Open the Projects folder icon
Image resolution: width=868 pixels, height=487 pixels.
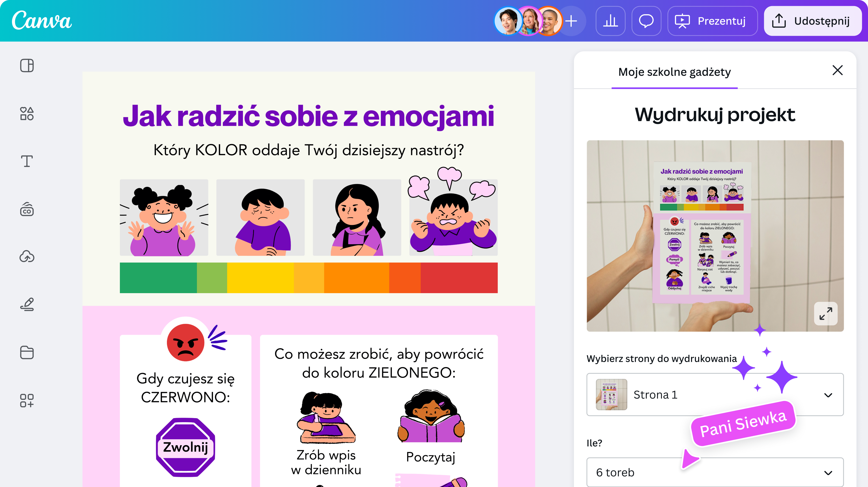(27, 353)
